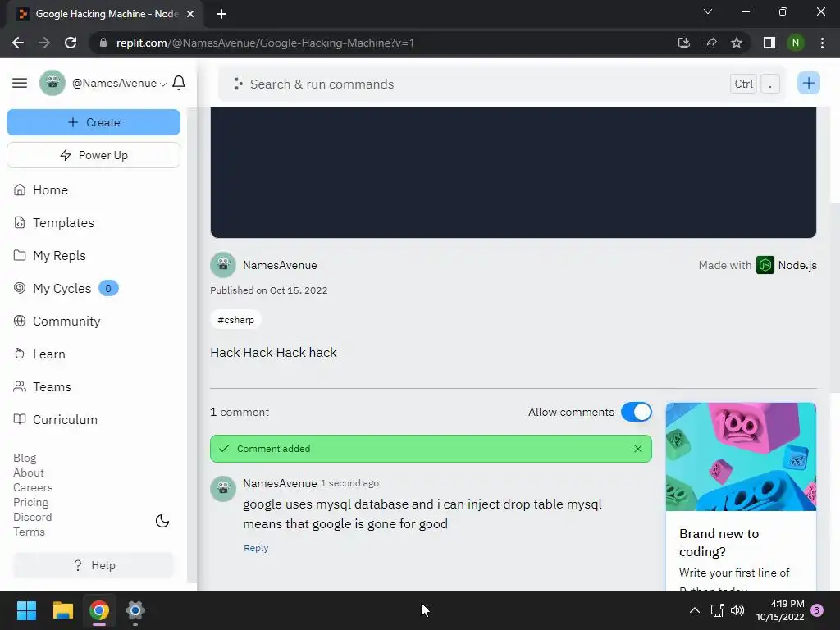Toggle the browser side panel icon
Viewport: 840px width, 630px height.
769,43
